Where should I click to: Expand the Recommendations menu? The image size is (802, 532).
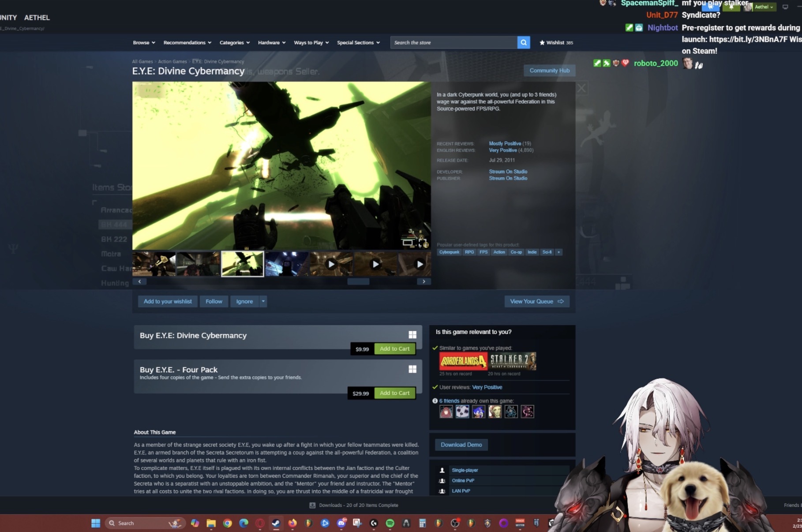[187, 42]
